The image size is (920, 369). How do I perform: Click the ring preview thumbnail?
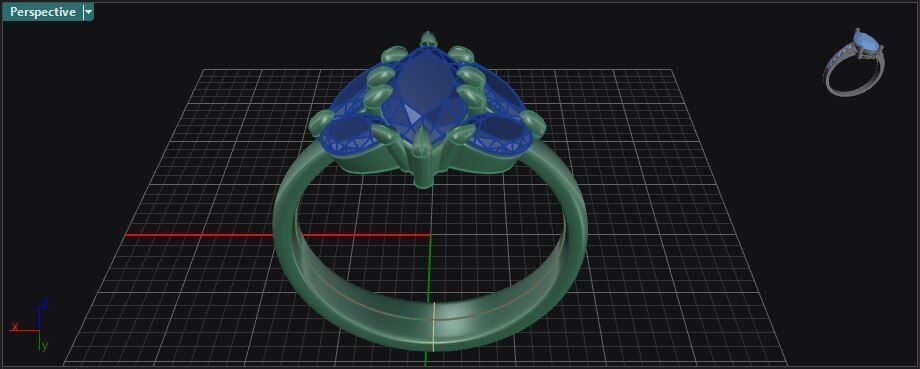[855, 62]
